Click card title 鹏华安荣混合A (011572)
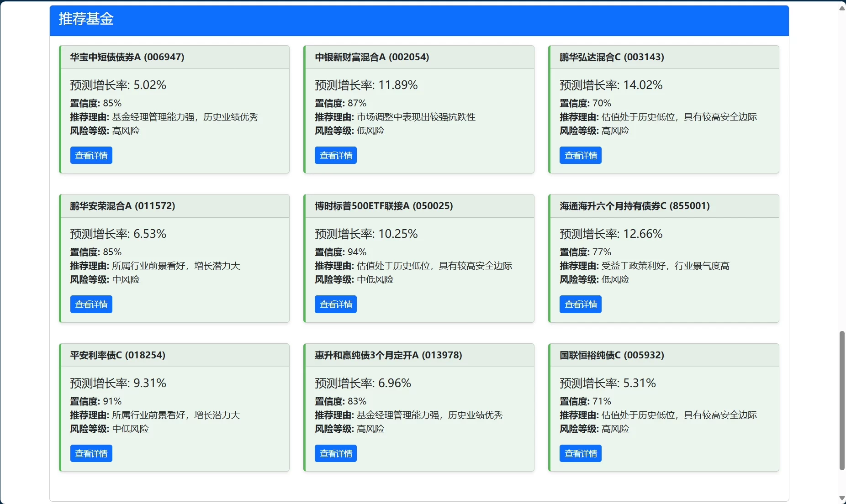This screenshot has width=846, height=504. coord(122,206)
